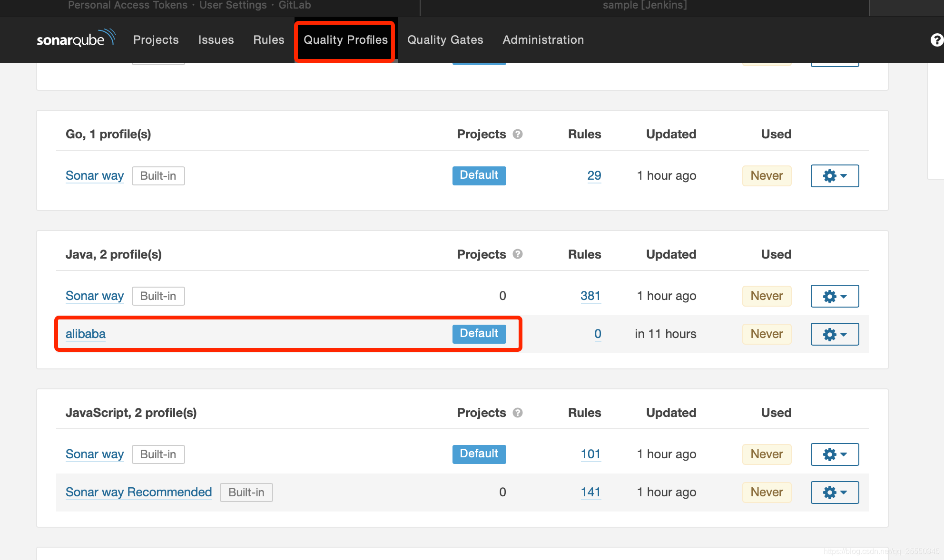This screenshot has width=944, height=560.
Task: Open gear menu for JavaScript Sonar way
Action: point(835,454)
